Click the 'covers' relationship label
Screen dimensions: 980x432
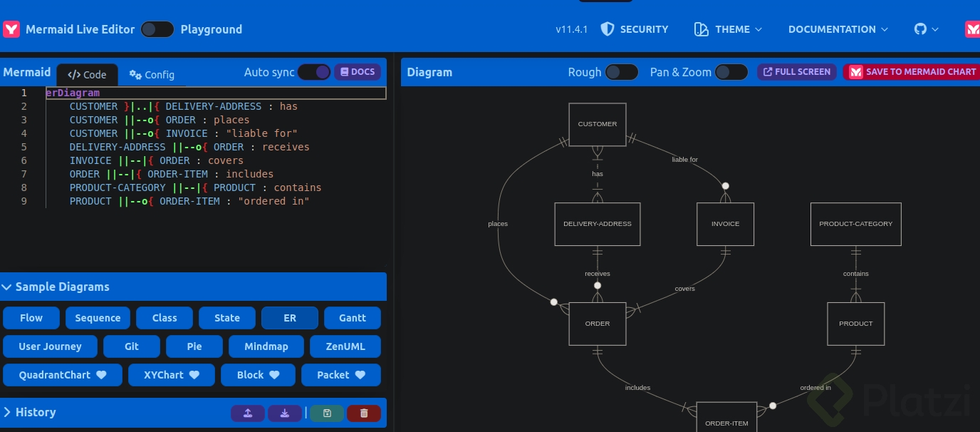point(684,289)
